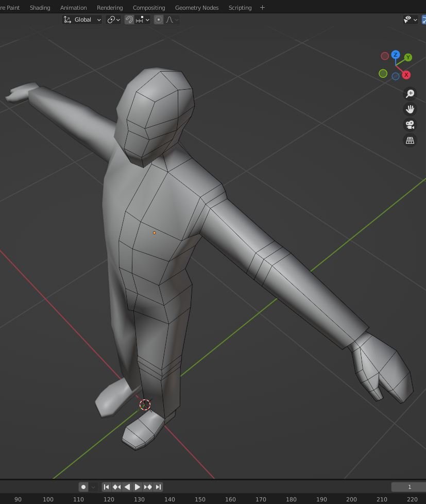This screenshot has height=504, width=426.
Task: Click frame 120 on the timeline ruler
Action: click(109, 499)
